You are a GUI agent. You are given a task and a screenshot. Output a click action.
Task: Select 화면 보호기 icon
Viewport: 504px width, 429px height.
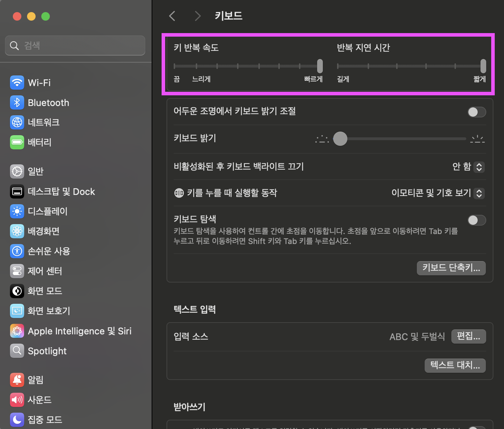[17, 311]
